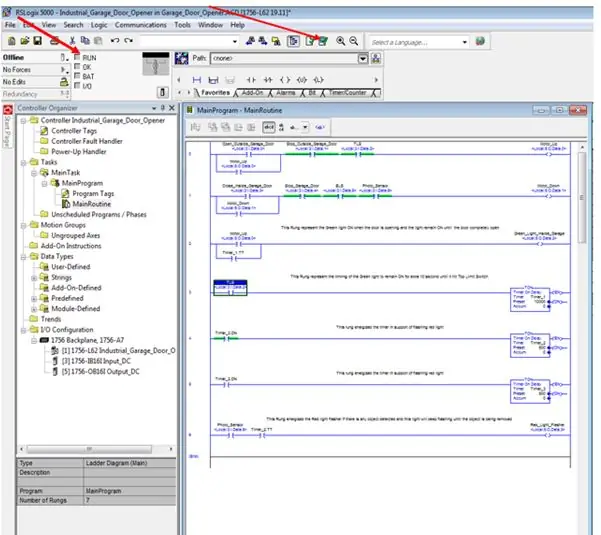Open the Select a Language dropdown
This screenshot has height=535, width=601.
465,42
